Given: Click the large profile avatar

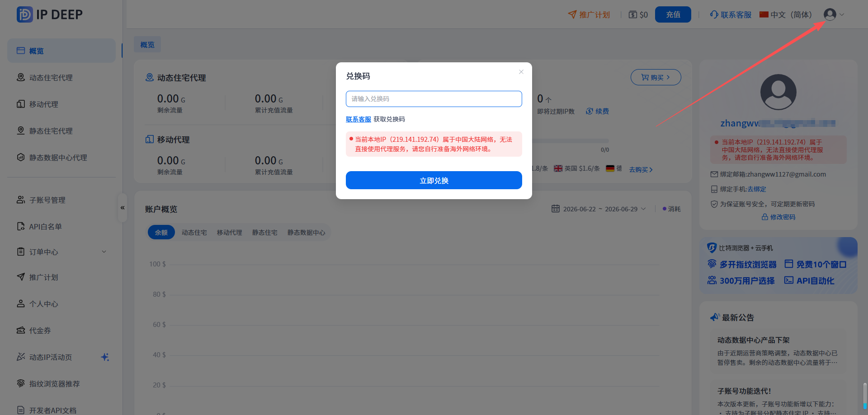Looking at the screenshot, I should [x=778, y=92].
